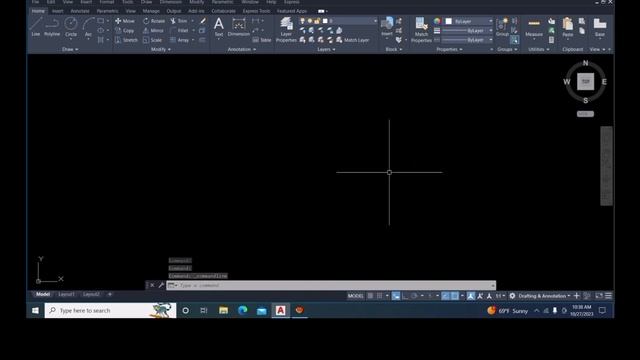Open the Annotate ribbon tab
Viewport: 640px width, 360px height.
coord(80,11)
